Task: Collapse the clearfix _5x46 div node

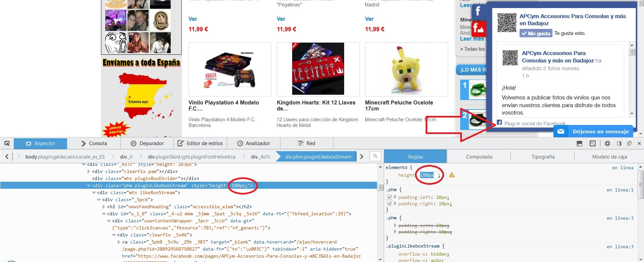Action: point(114,235)
